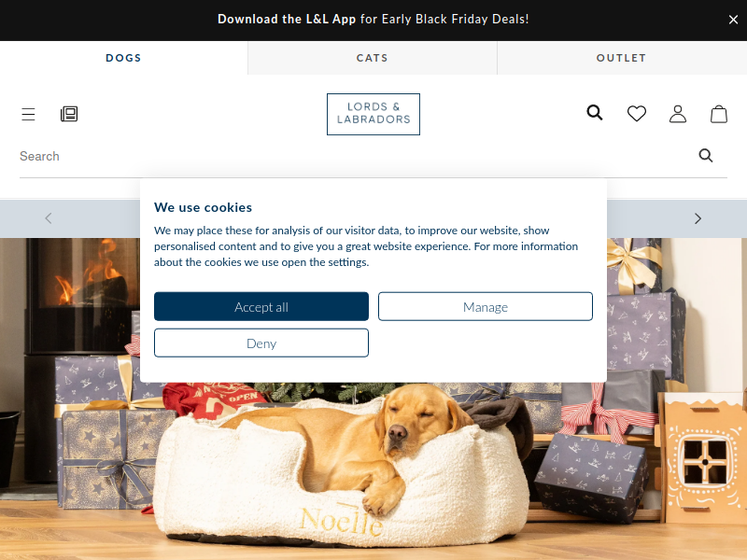747x560 pixels.
Task: Switch to the Outlet tab
Action: coord(622,58)
